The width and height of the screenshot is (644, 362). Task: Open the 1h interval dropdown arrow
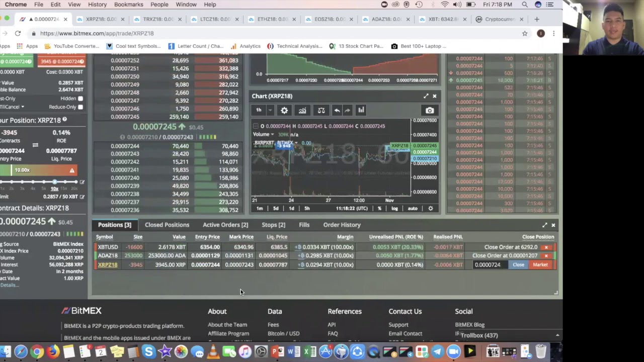click(x=270, y=111)
